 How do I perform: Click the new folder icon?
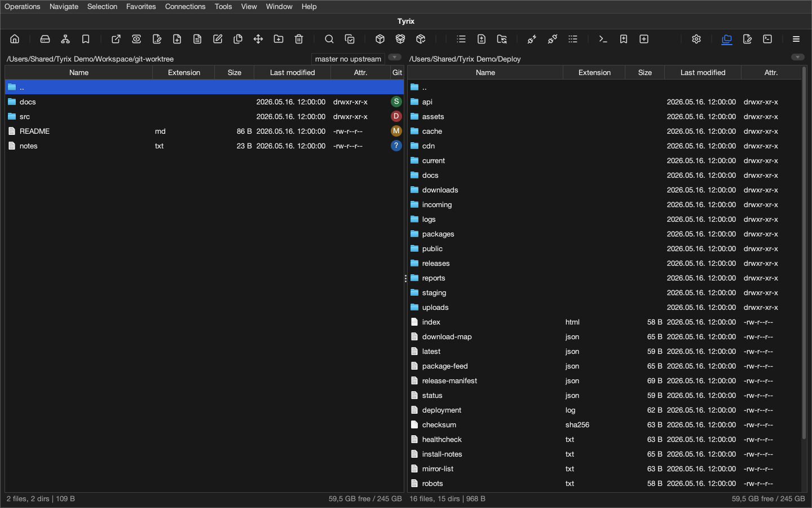(x=279, y=39)
